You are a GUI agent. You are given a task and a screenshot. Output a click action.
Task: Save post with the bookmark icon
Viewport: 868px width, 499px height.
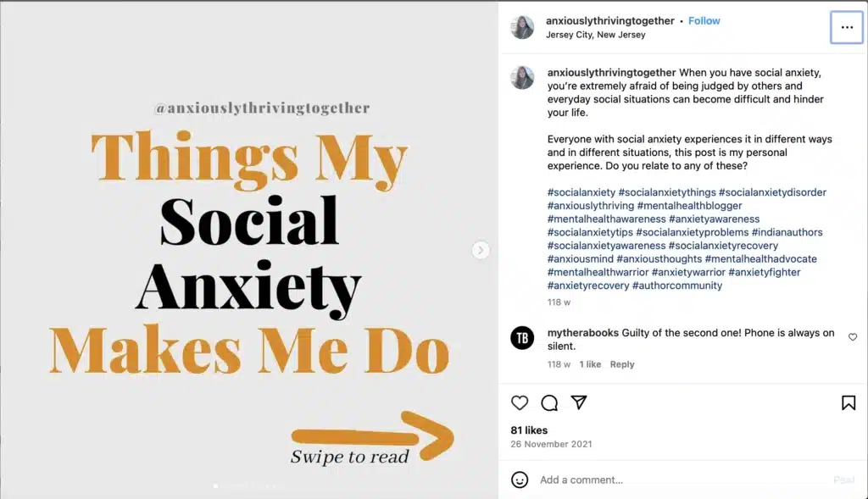coord(848,402)
